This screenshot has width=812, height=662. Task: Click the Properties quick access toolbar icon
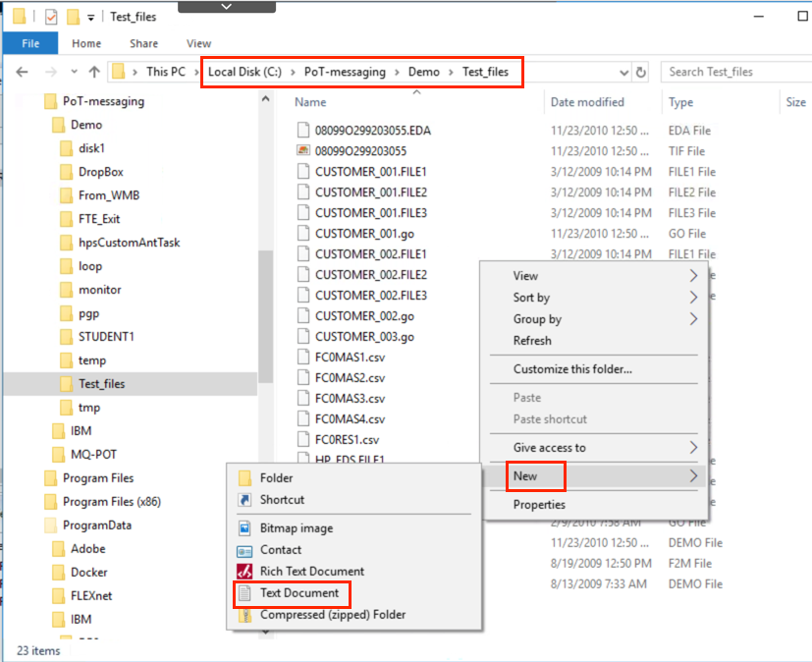(x=51, y=17)
